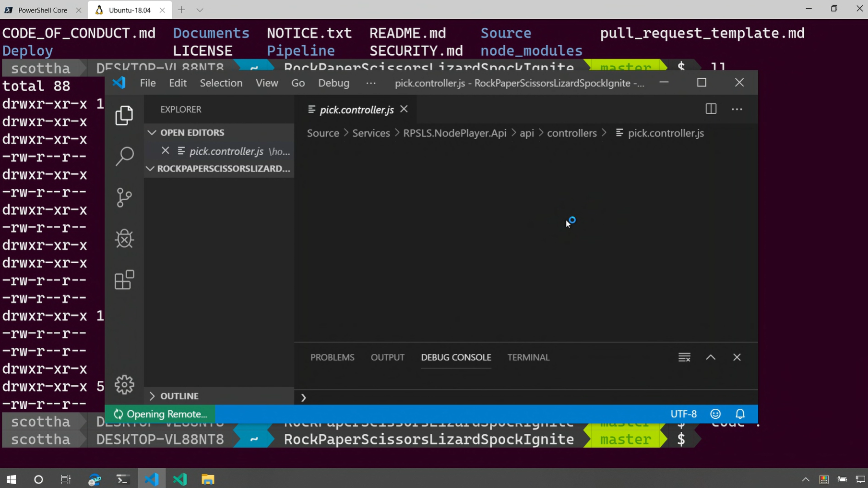The height and width of the screenshot is (488, 868).
Task: Open the Edit menu
Action: [178, 83]
